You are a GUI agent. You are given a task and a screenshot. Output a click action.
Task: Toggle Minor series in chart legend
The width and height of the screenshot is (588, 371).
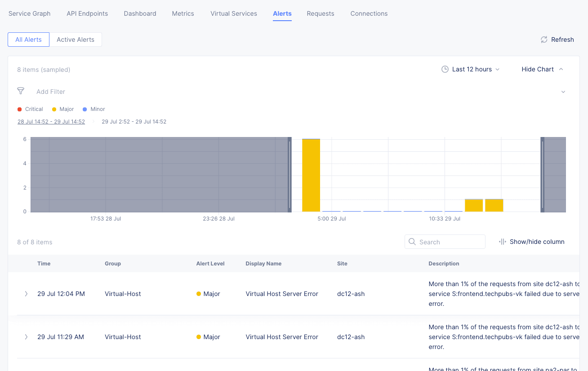94,109
